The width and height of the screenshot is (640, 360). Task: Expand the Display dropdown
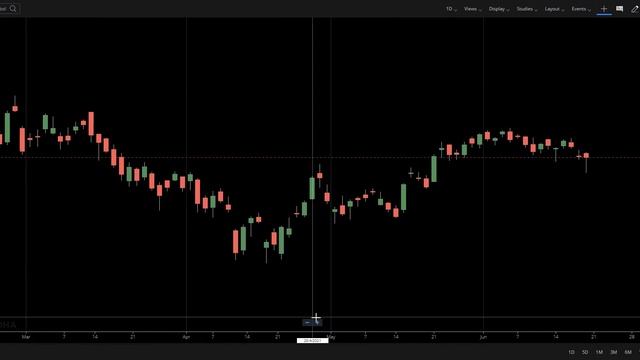[x=499, y=9]
